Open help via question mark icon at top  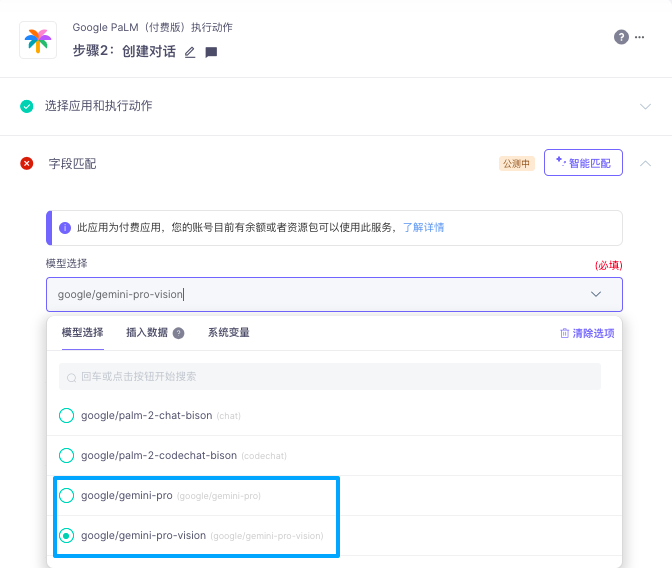tap(621, 37)
